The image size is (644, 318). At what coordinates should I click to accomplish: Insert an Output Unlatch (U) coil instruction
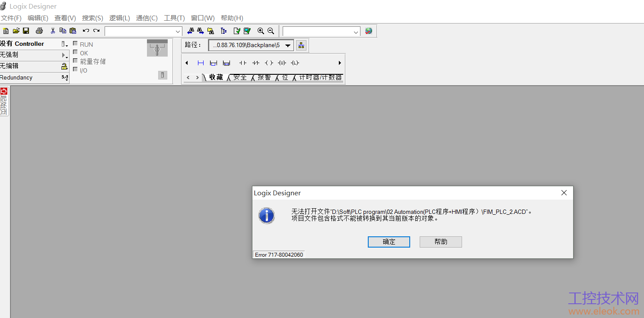coord(282,63)
